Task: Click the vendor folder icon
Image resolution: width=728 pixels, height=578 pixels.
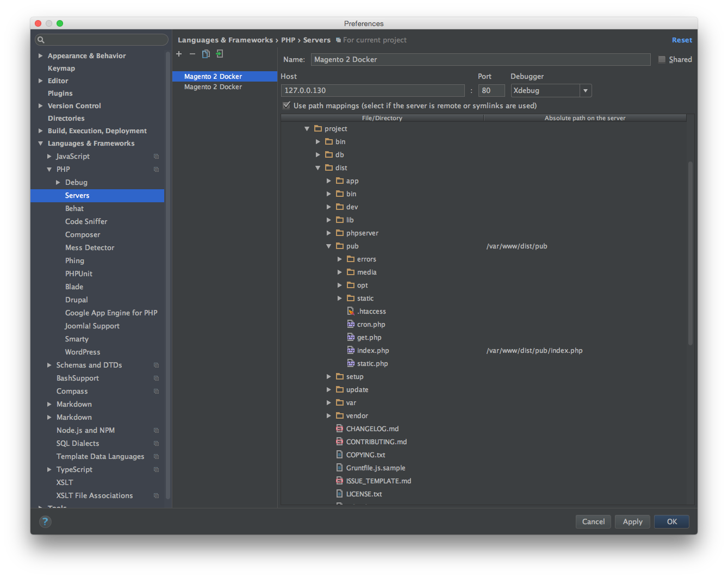Action: (x=340, y=415)
